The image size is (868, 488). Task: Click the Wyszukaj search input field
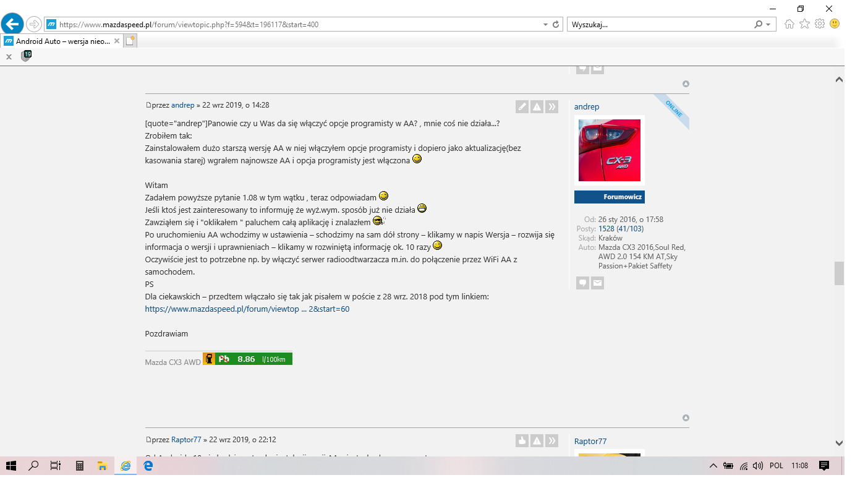tap(658, 25)
